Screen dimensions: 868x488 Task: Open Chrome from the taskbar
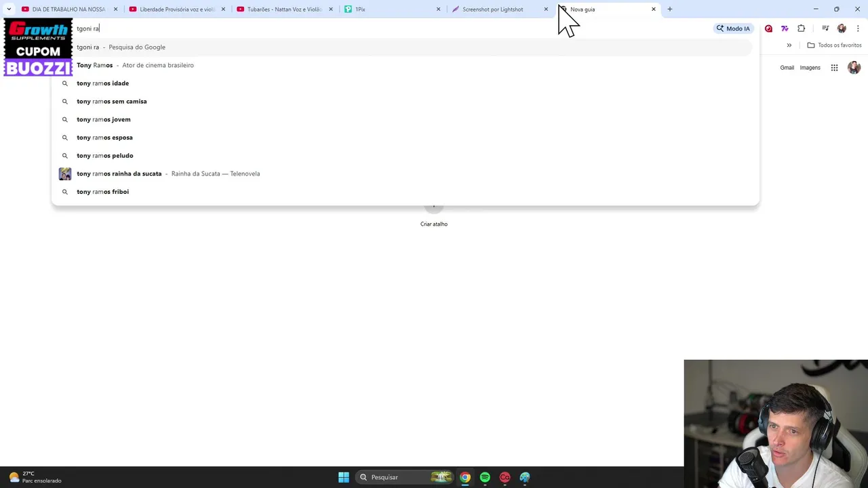[465, 477]
